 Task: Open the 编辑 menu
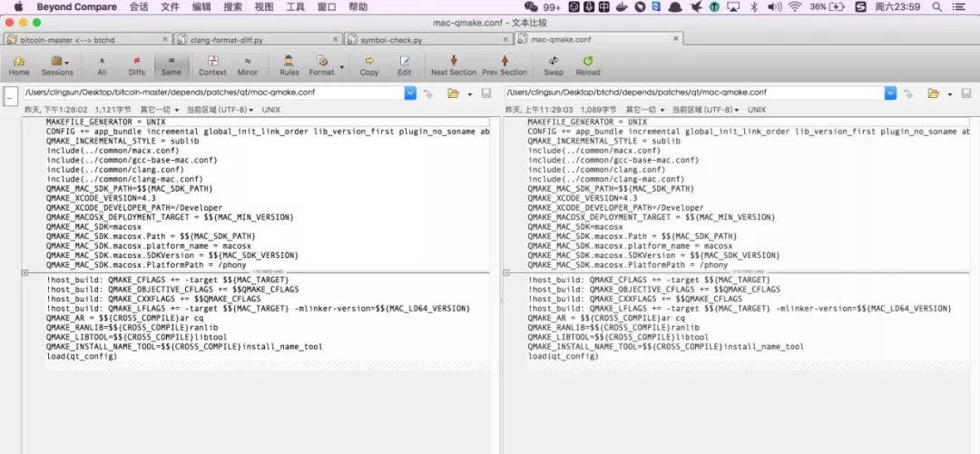(201, 7)
